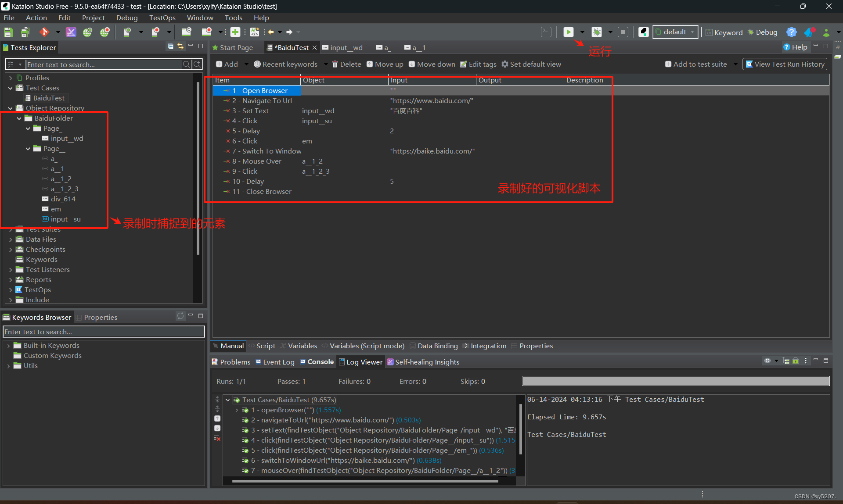Screen dimensions: 843x504
Task: Click the AI code generation toolbar icon
Action: pos(255,32)
